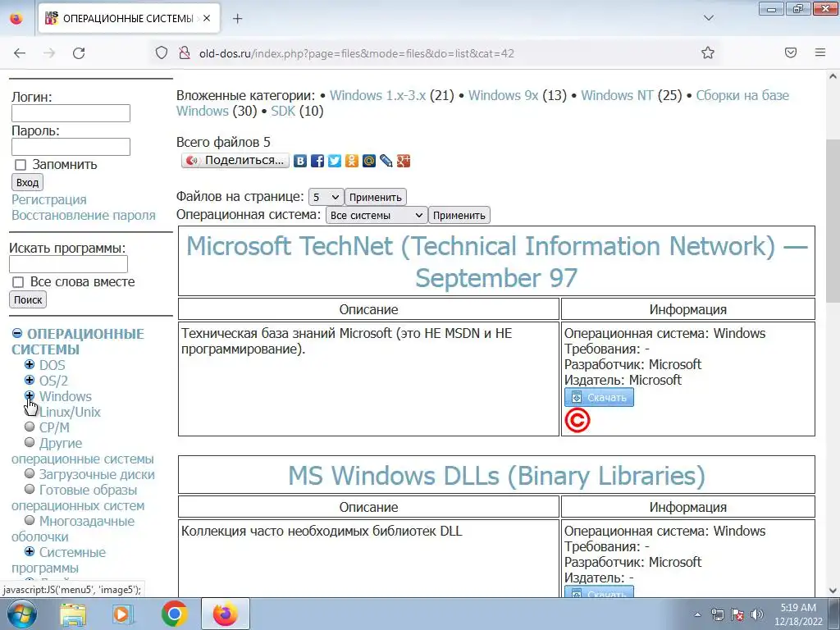Open the Linux/Unix category
840x630 pixels.
[x=70, y=412]
